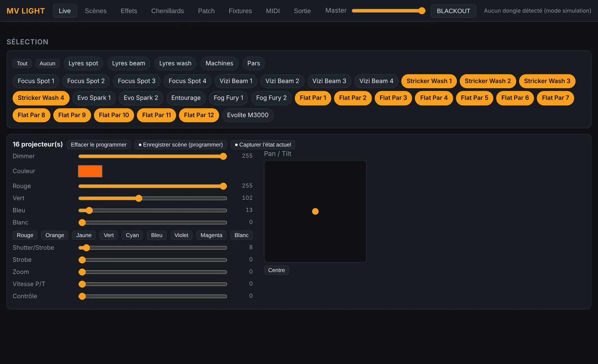Click the Vert slider handle
Viewport: 598px width, 364px height.
click(139, 198)
